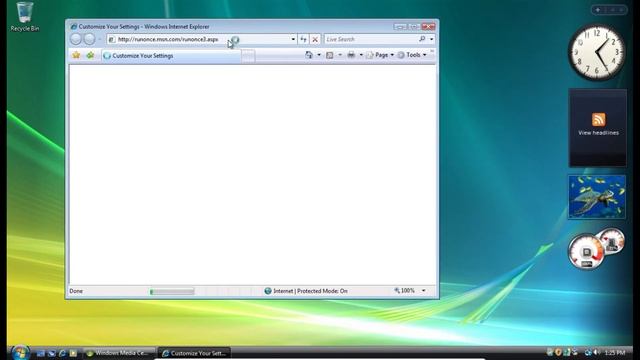Open a new blank tab

(248, 56)
